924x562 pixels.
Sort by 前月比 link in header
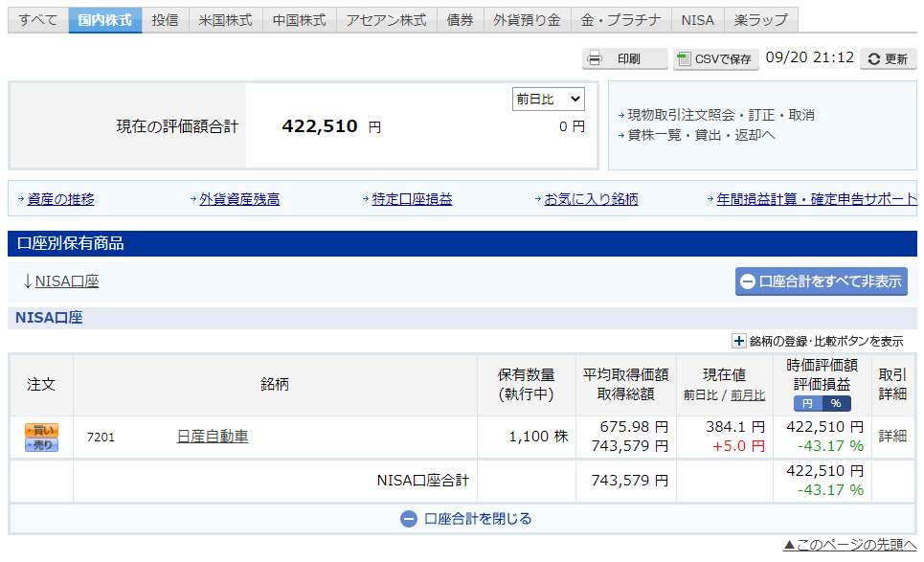pos(748,395)
